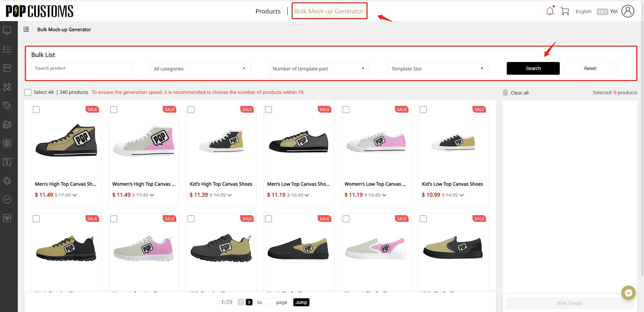Open Number of template part dropdown
This screenshot has width=644, height=312.
[319, 68]
